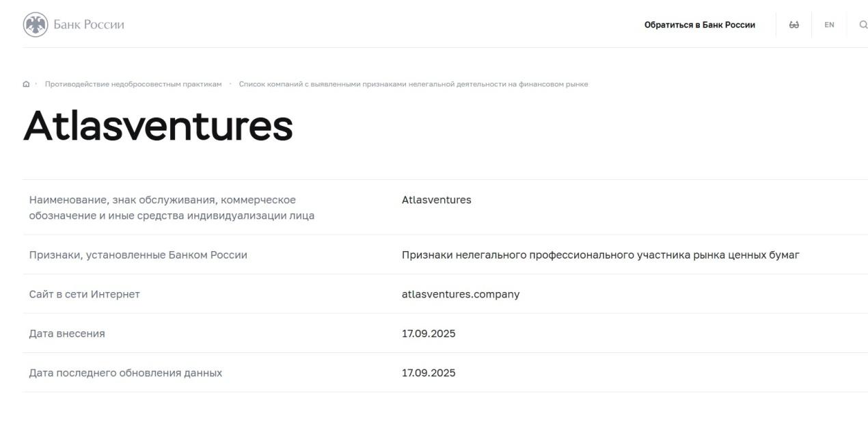Click the "Atlasventures" name value in the table

pyautogui.click(x=436, y=200)
